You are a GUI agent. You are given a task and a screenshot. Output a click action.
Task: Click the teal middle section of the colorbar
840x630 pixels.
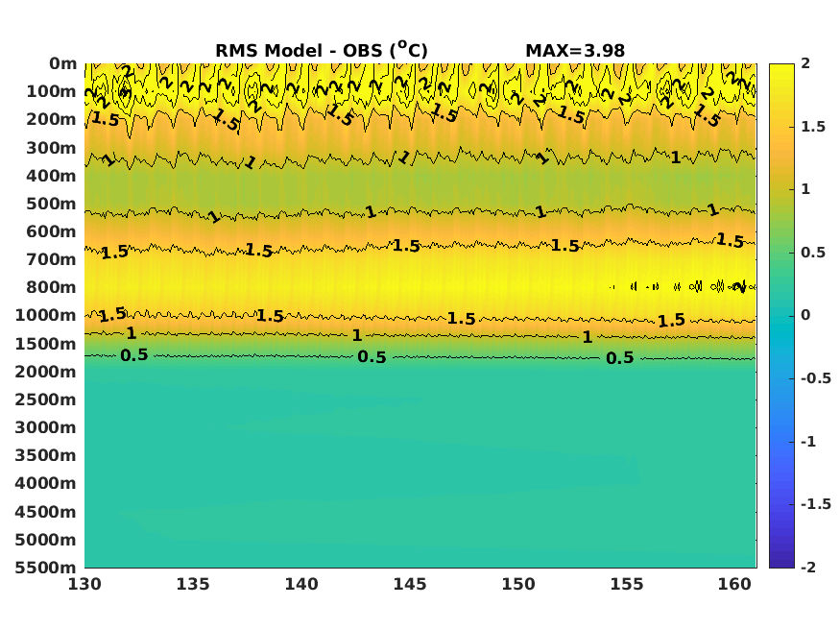coord(781,316)
